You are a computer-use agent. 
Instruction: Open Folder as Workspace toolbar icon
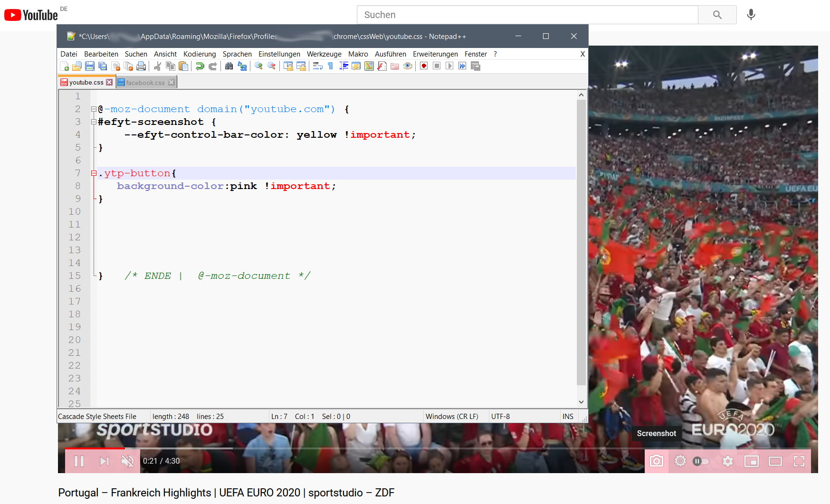click(395, 66)
